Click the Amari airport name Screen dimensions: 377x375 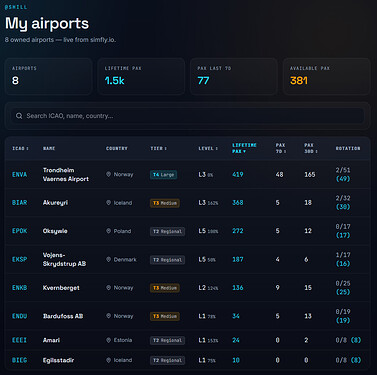[x=51, y=340]
